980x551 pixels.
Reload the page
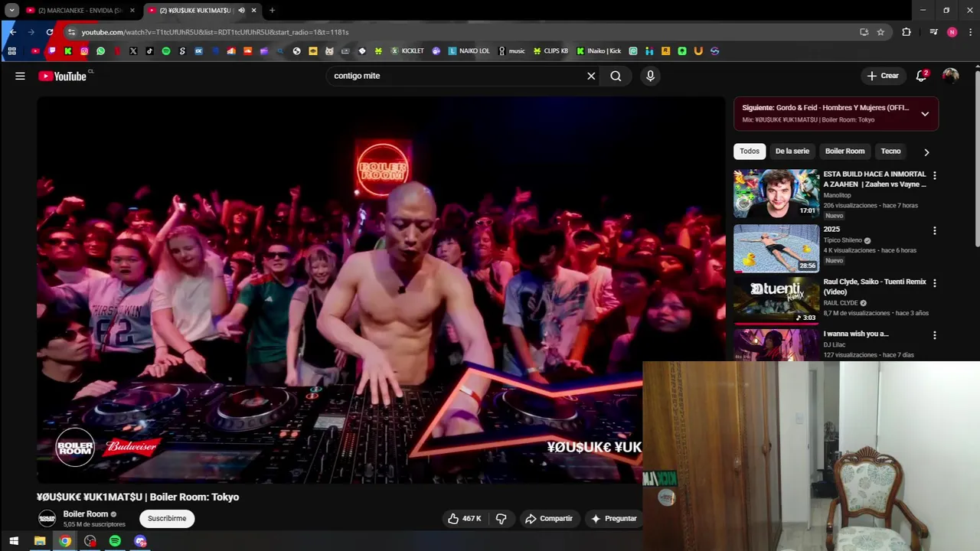[50, 32]
